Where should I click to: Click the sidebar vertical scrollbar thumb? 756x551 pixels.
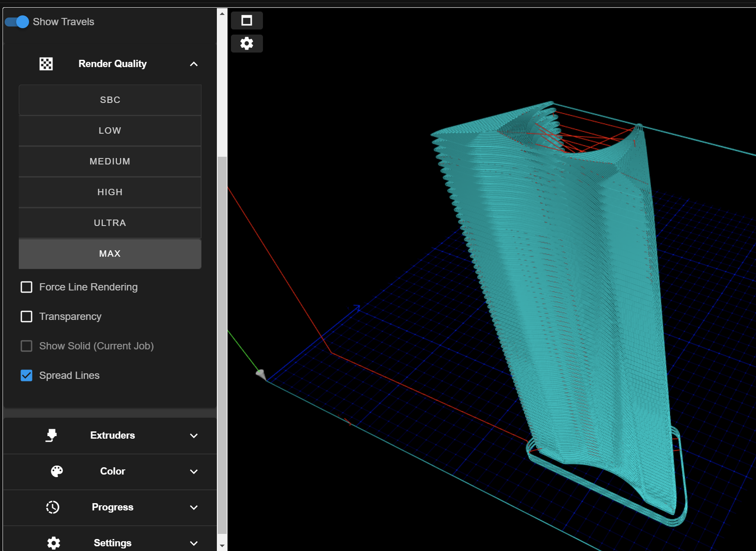[222, 345]
